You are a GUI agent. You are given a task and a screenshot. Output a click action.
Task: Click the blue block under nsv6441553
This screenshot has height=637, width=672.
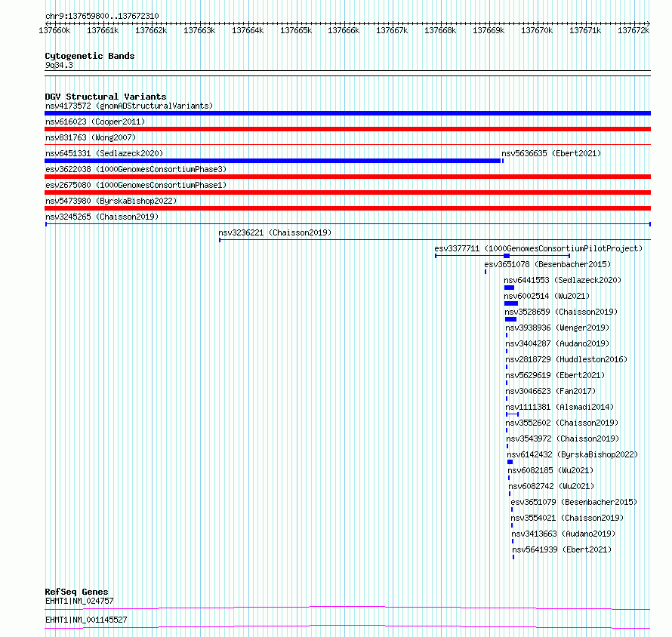coord(509,288)
